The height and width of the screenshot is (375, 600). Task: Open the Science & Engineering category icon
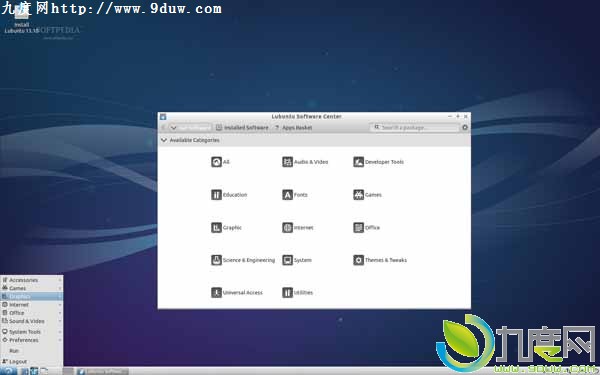click(x=216, y=260)
